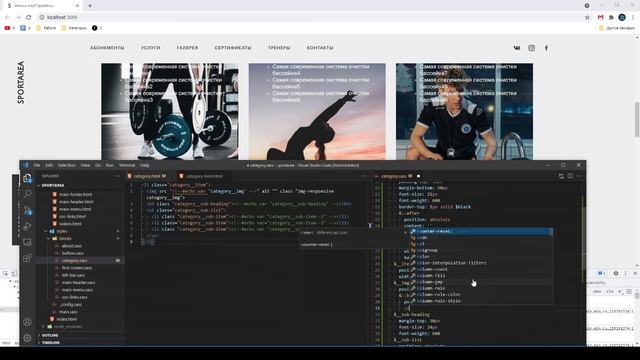Screen dimensions: 640x360
Task: Open Extensions view in VS Code activity bar
Action: [27, 258]
